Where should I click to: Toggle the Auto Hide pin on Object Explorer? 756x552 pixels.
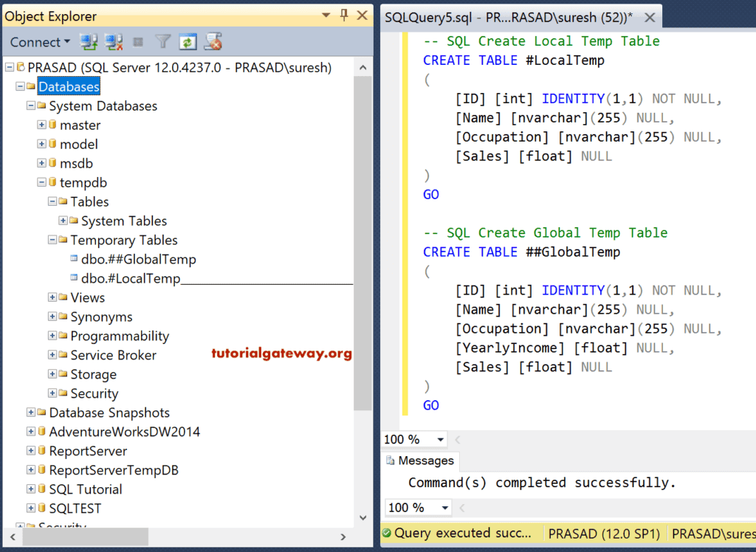pyautogui.click(x=344, y=15)
